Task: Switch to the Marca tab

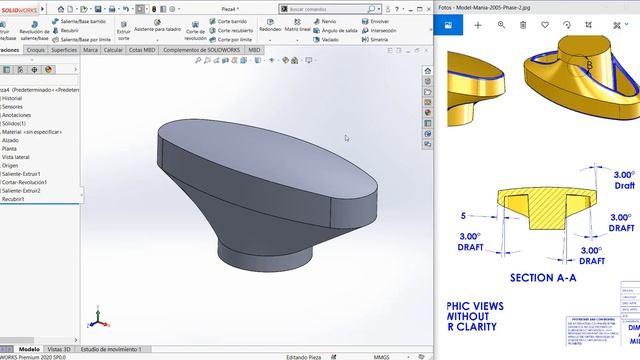Action: pos(90,50)
